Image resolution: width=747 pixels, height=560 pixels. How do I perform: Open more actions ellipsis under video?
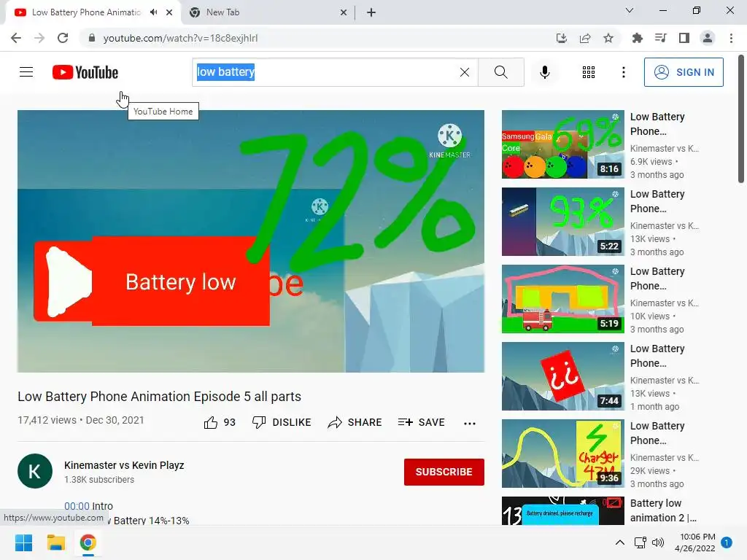tap(470, 424)
